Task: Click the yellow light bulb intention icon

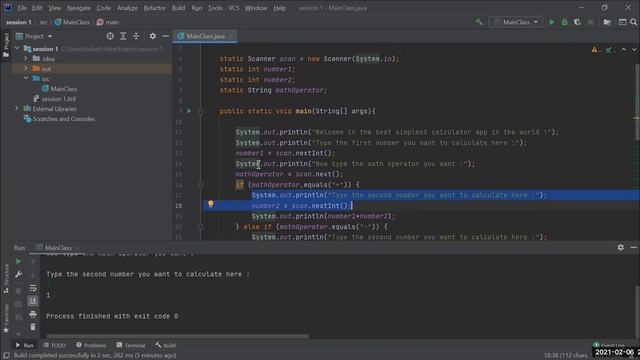Action: (211, 204)
